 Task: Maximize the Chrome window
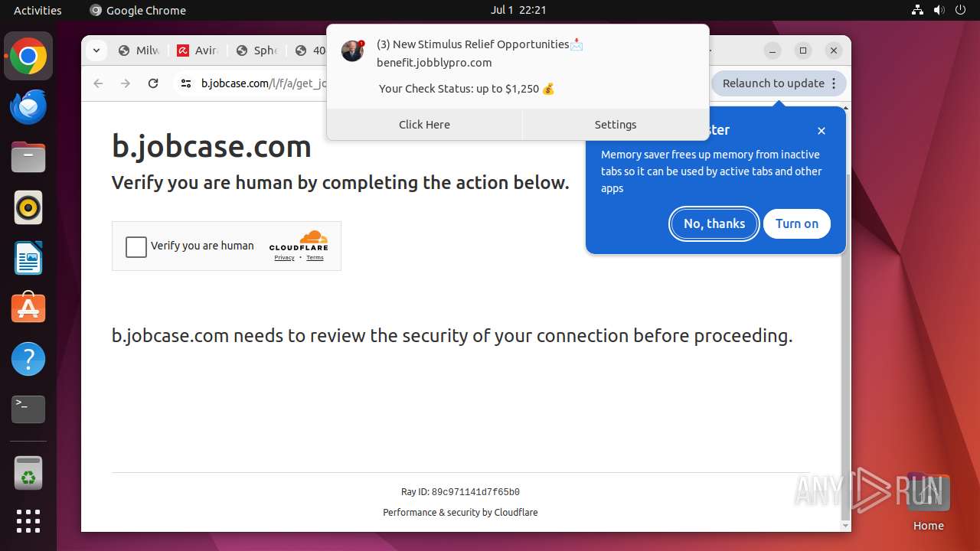803,51
